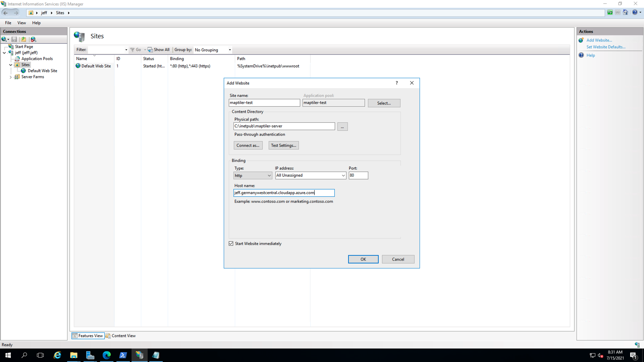Click the Port input field
644x362 pixels.
(358, 175)
